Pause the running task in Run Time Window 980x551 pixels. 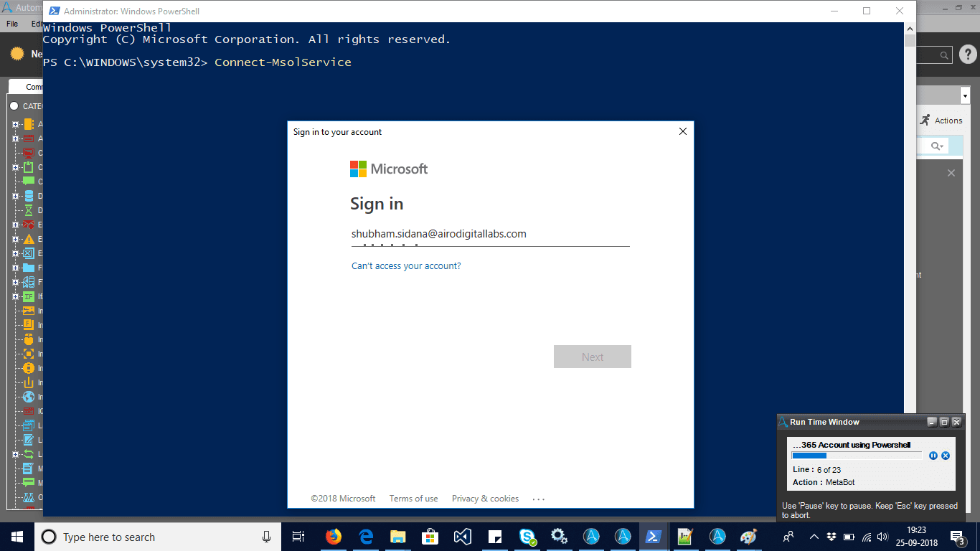coord(933,456)
